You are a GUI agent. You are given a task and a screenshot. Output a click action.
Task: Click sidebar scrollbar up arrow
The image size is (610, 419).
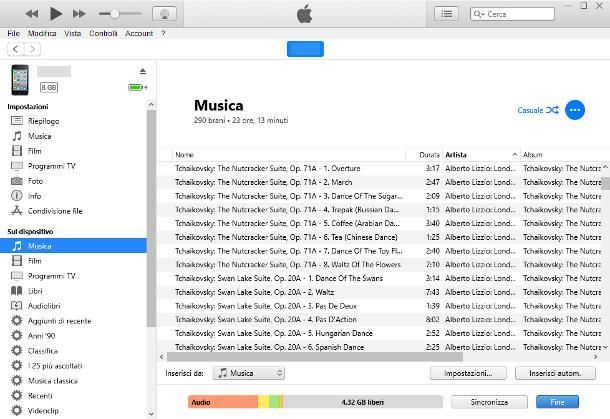pyautogui.click(x=151, y=105)
